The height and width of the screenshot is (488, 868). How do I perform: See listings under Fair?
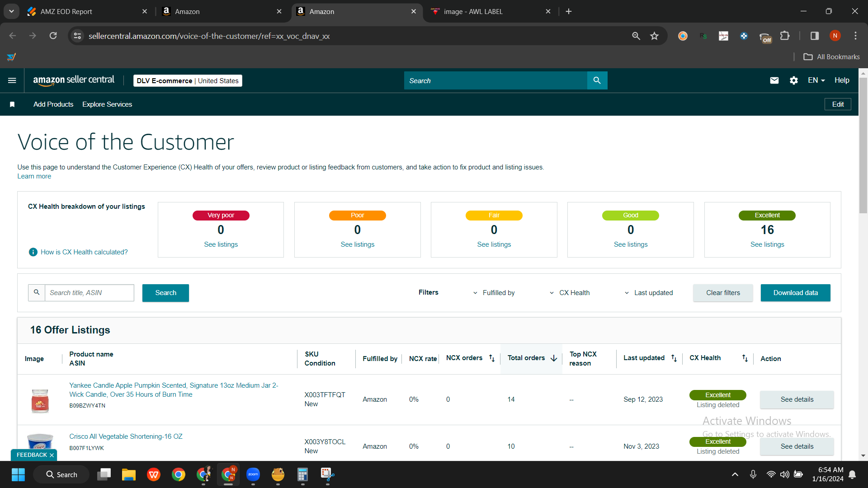click(494, 244)
